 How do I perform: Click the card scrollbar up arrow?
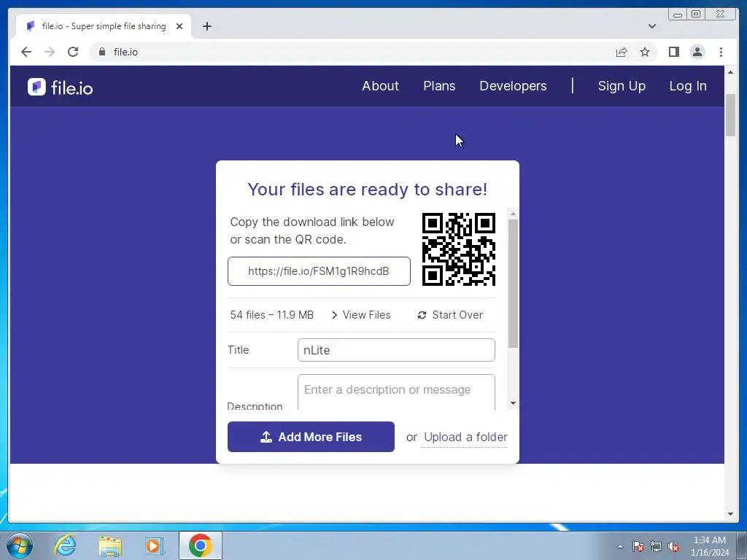click(x=513, y=214)
